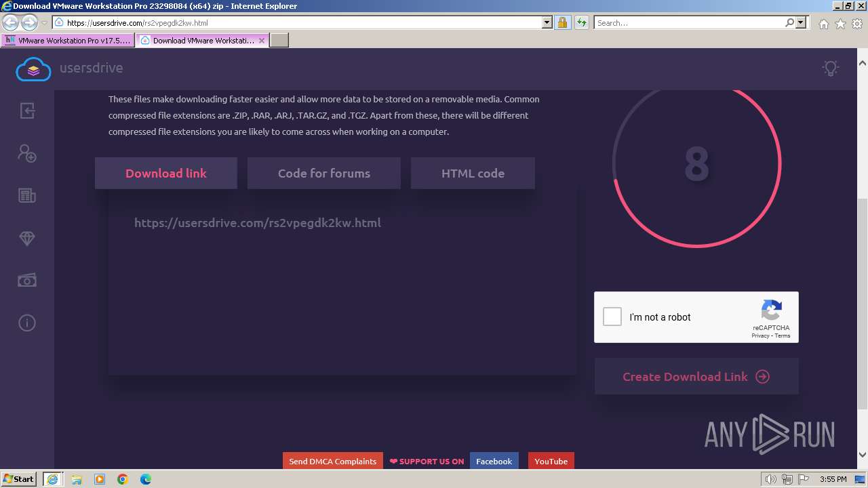Open Internet Explorer in taskbar

[52, 479]
